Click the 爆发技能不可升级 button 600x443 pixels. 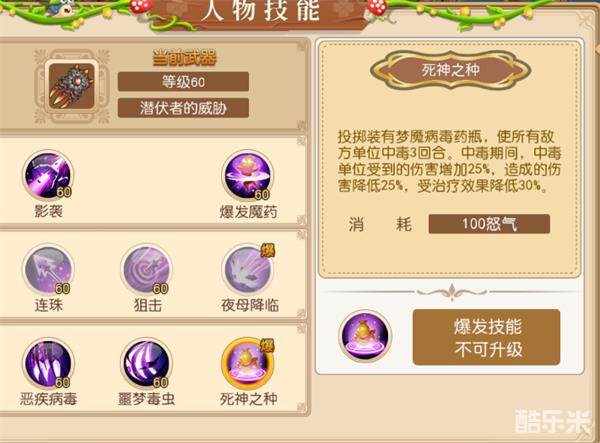(486, 337)
